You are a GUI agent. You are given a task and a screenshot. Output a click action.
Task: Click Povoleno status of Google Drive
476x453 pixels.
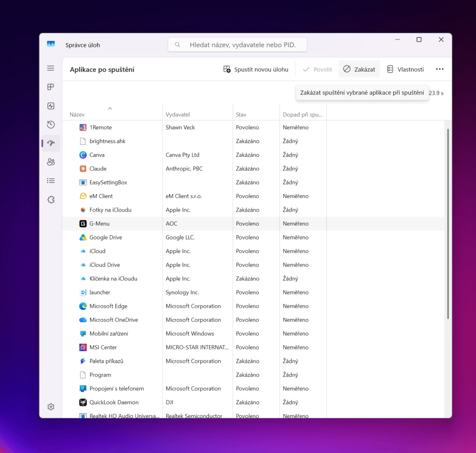coord(247,237)
